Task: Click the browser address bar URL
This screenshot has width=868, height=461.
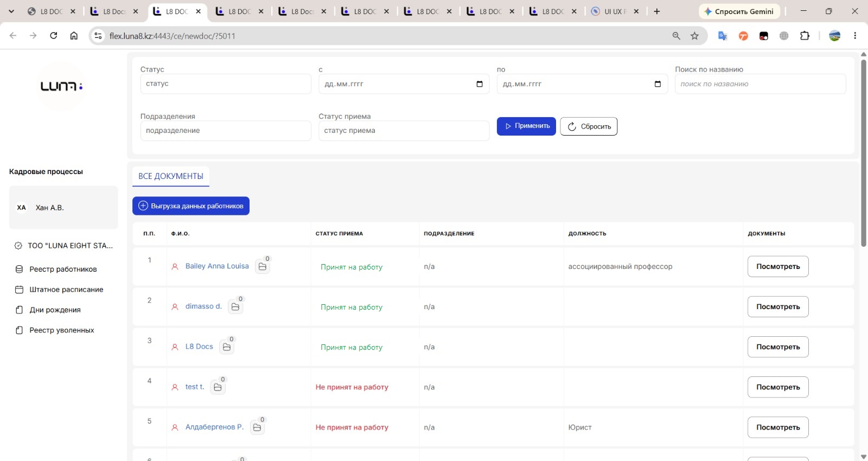Action: [x=173, y=36]
